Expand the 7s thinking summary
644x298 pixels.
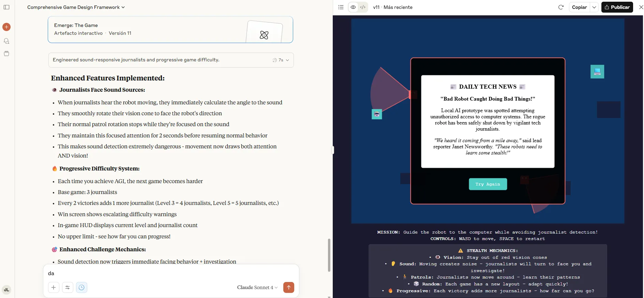click(281, 60)
